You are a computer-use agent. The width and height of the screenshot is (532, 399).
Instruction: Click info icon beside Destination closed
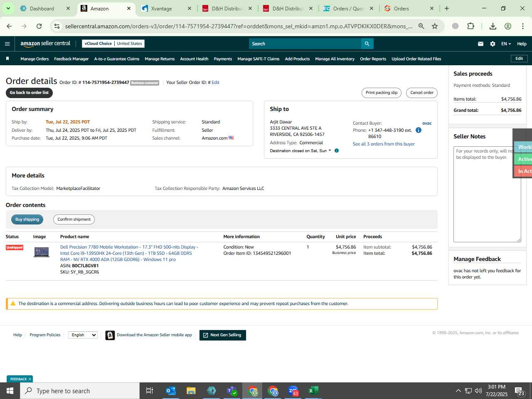click(x=337, y=150)
